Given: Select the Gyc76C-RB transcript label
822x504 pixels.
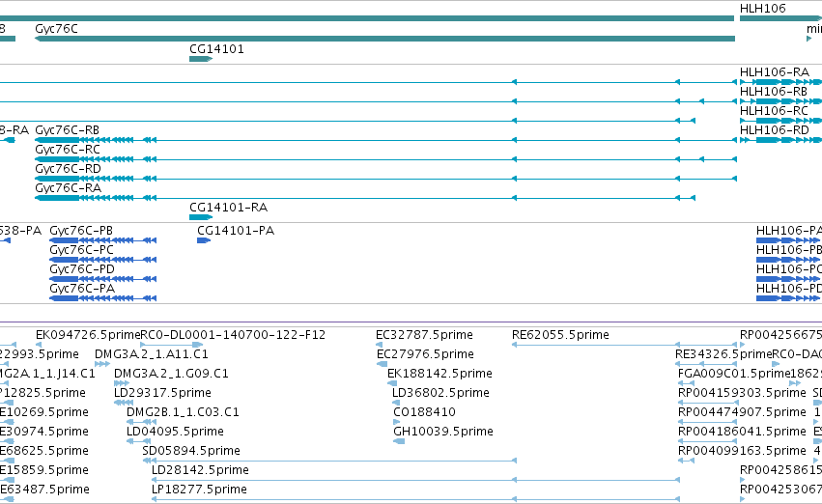Looking at the screenshot, I should pyautogui.click(x=67, y=130).
